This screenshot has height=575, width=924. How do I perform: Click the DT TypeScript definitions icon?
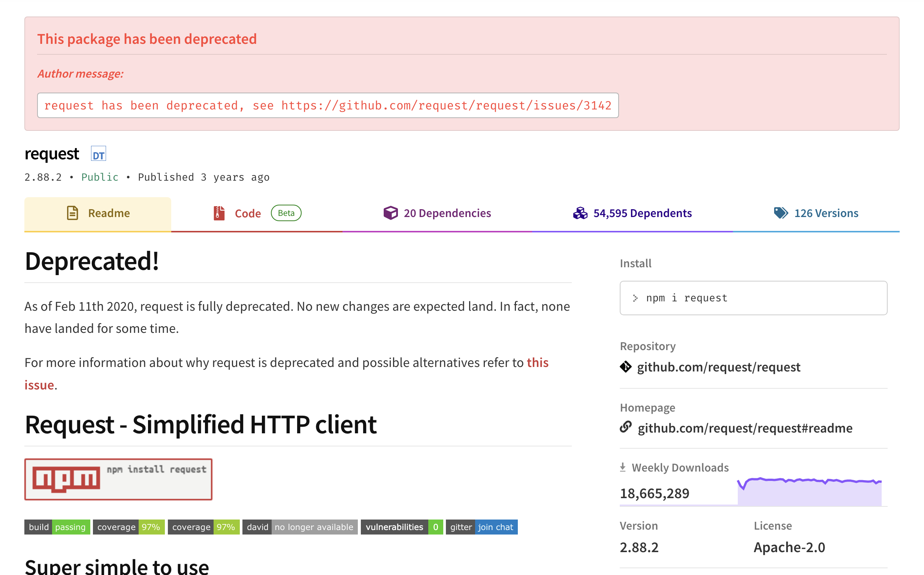coord(99,154)
